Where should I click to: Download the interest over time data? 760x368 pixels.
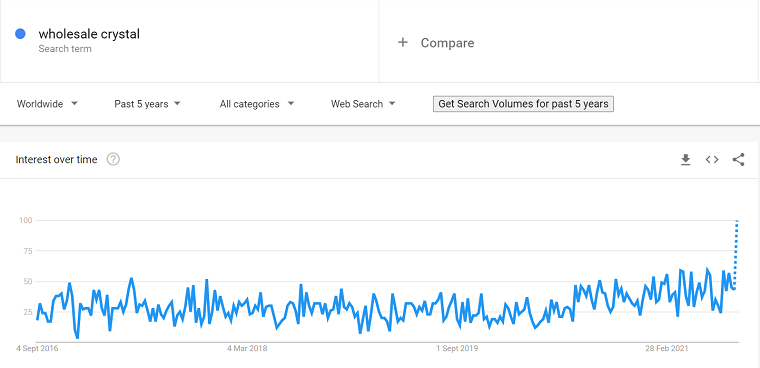pyautogui.click(x=685, y=160)
